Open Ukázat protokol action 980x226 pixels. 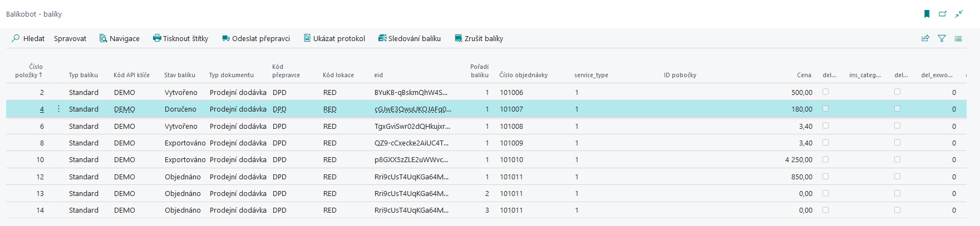334,38
